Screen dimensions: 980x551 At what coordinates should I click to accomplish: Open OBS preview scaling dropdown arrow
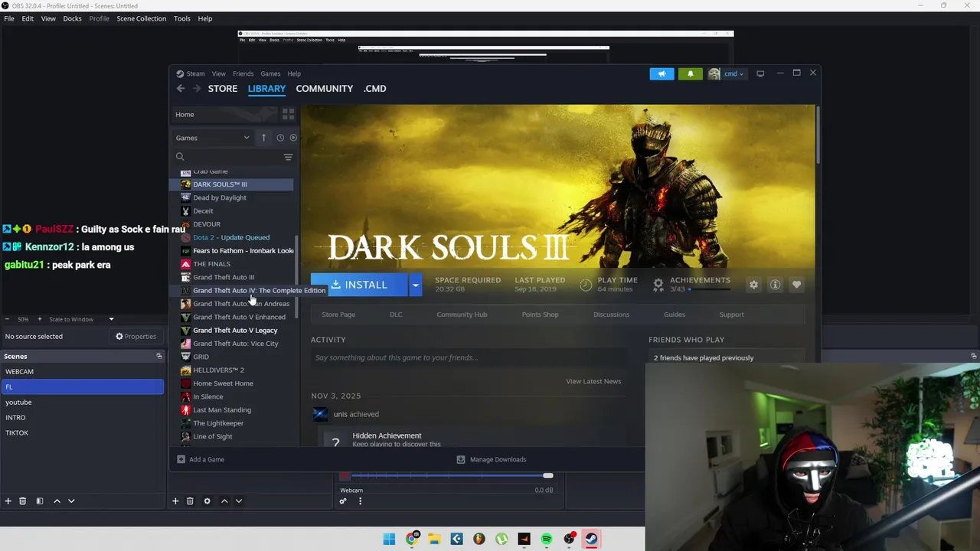[111, 319]
